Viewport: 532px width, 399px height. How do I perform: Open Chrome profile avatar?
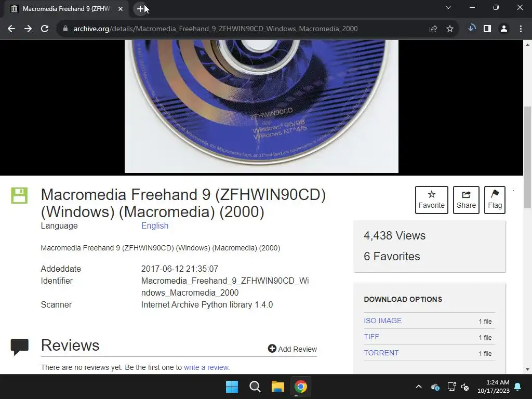tap(504, 29)
